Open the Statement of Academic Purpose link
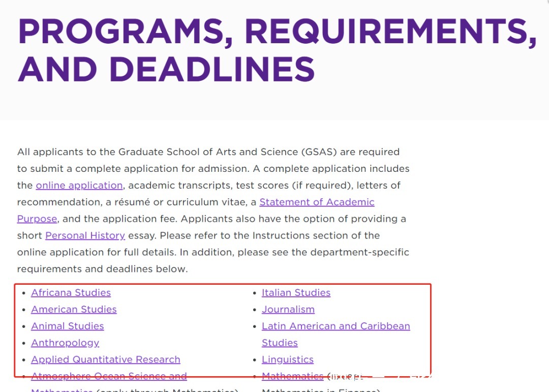The width and height of the screenshot is (549, 392). [316, 202]
